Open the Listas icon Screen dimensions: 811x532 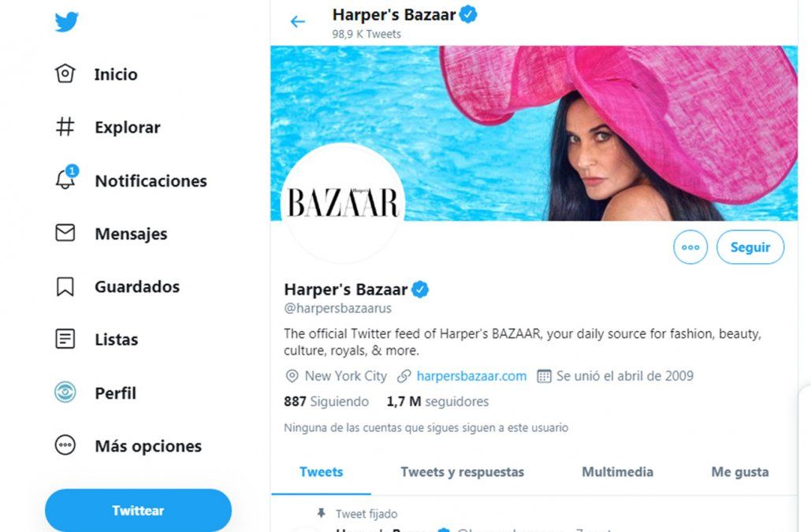tap(65, 339)
